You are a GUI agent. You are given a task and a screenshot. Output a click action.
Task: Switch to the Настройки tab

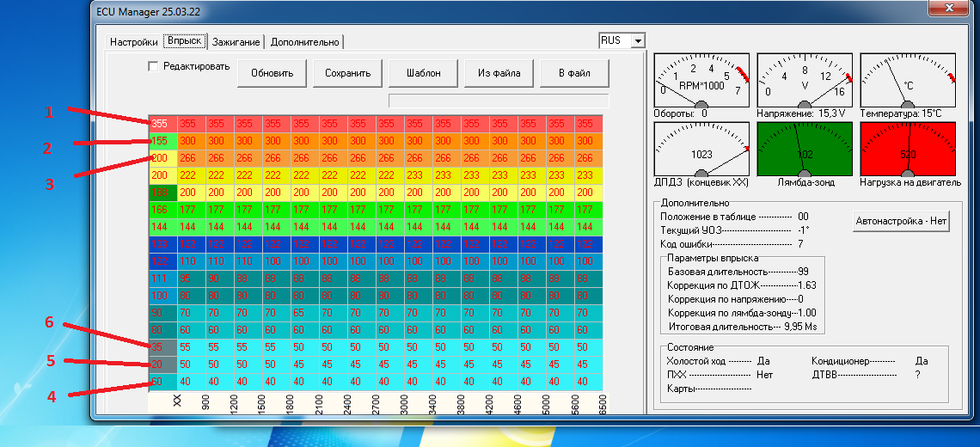click(x=133, y=41)
